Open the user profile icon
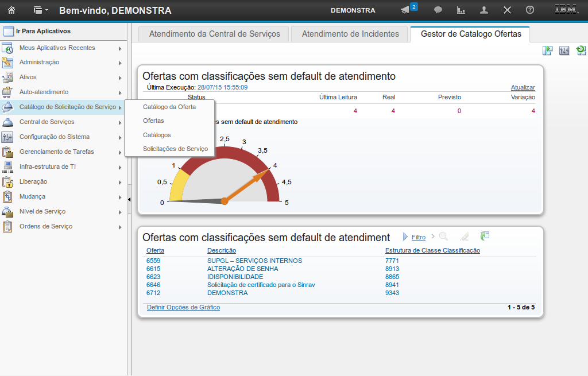 tap(484, 10)
